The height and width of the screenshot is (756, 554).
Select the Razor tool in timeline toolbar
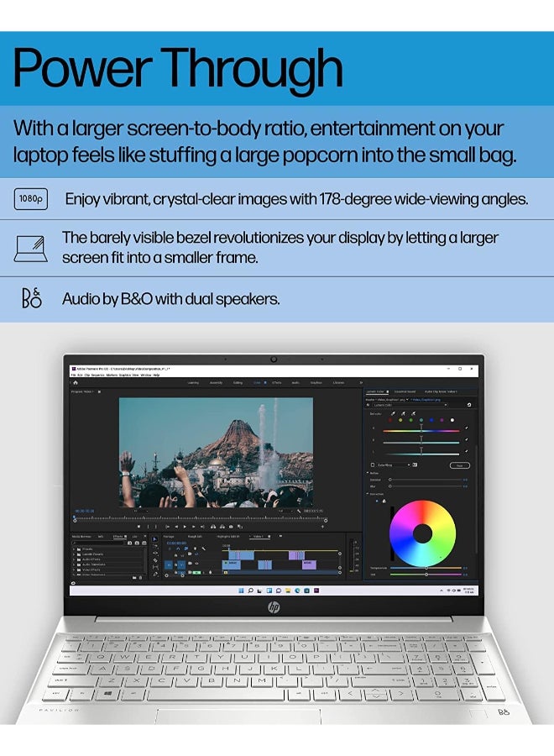coord(155,560)
